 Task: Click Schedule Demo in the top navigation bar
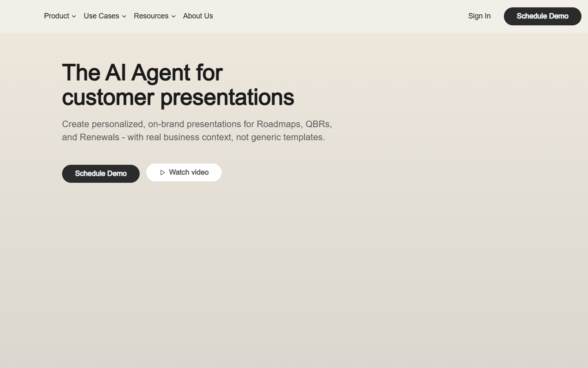coord(542,16)
